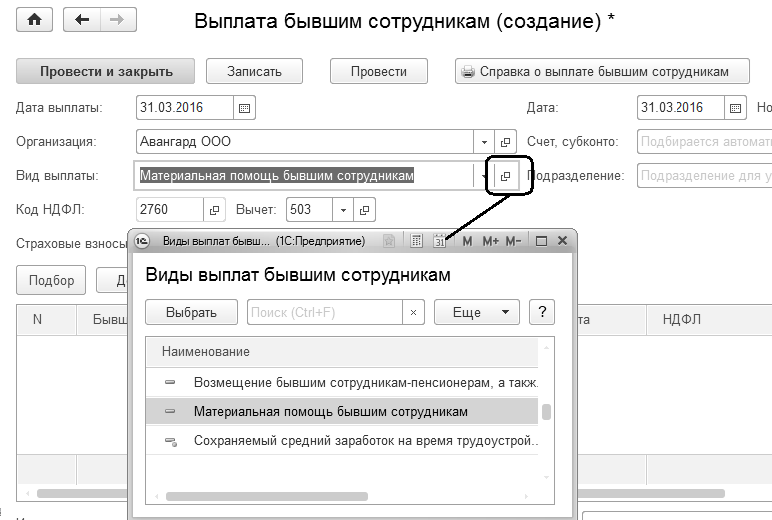Screen dimensions: 772x520
Task: Click the Записать button
Action: click(254, 71)
